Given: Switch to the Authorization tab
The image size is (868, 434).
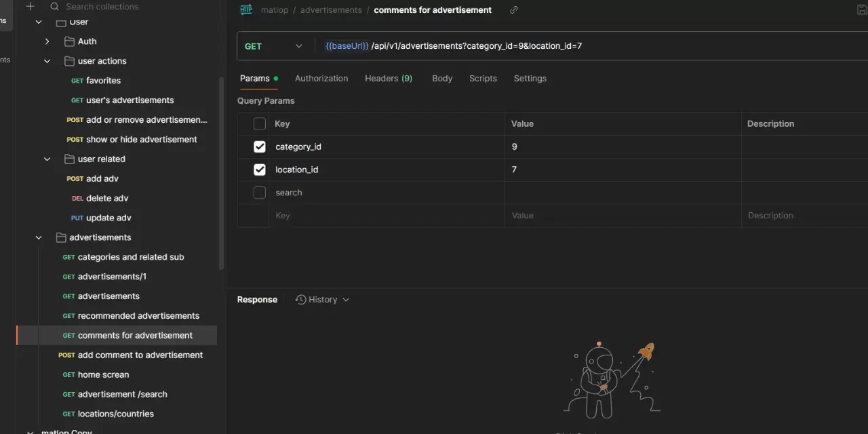Looking at the screenshot, I should (x=321, y=79).
